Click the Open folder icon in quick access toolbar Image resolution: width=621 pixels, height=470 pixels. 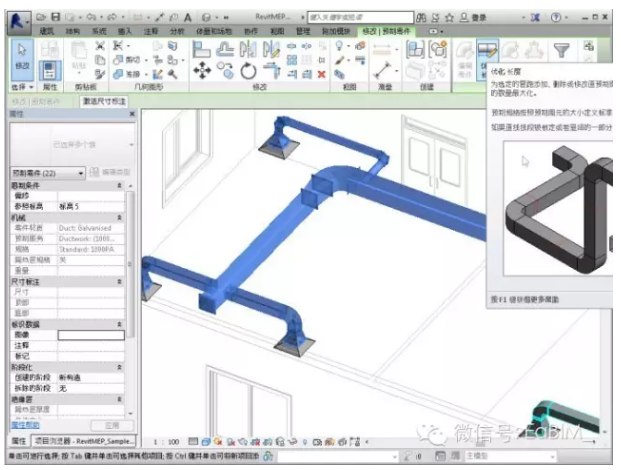coord(41,17)
